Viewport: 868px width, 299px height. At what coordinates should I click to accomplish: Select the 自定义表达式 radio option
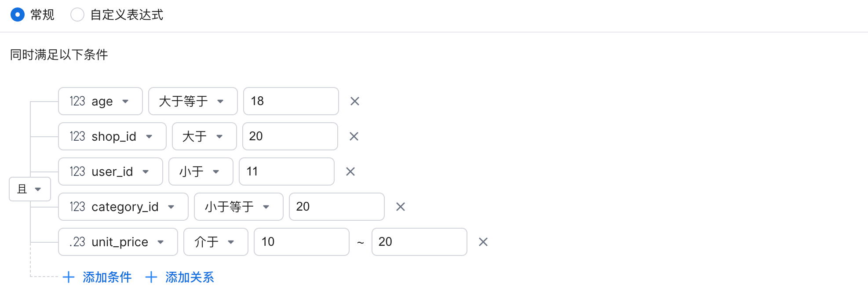pos(77,15)
